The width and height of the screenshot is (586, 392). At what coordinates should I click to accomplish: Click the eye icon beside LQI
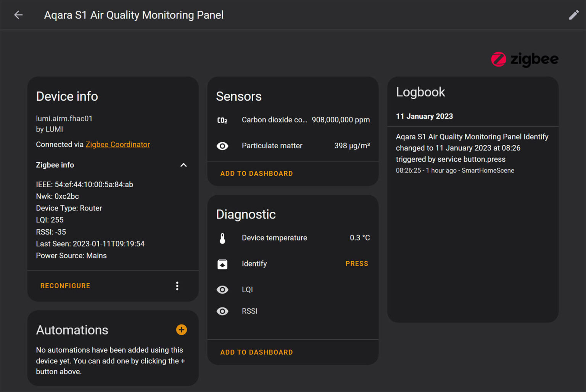[222, 290]
